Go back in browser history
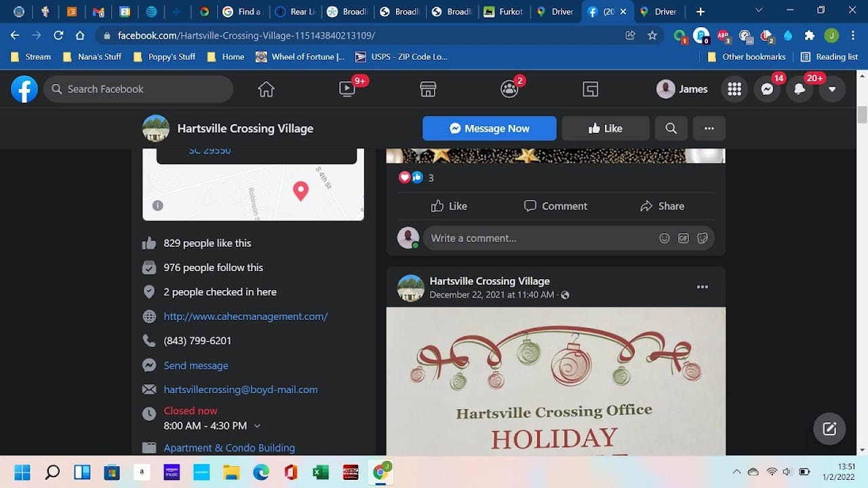The height and width of the screenshot is (488, 868). click(15, 35)
